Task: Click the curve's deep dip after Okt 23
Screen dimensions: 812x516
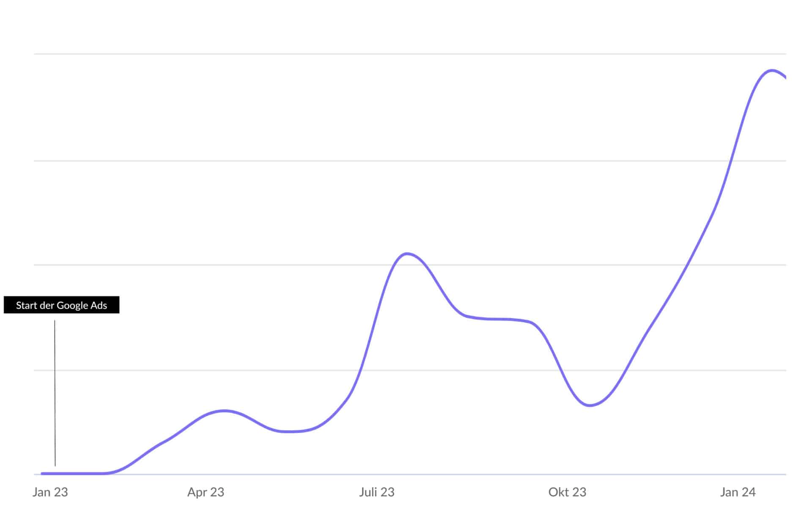Action: tap(590, 405)
